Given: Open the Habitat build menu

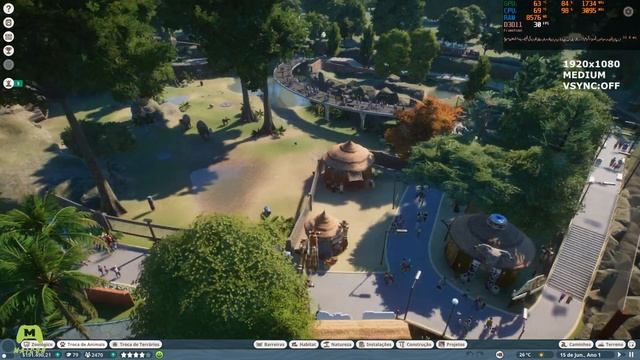Looking at the screenshot, I should point(303,344).
